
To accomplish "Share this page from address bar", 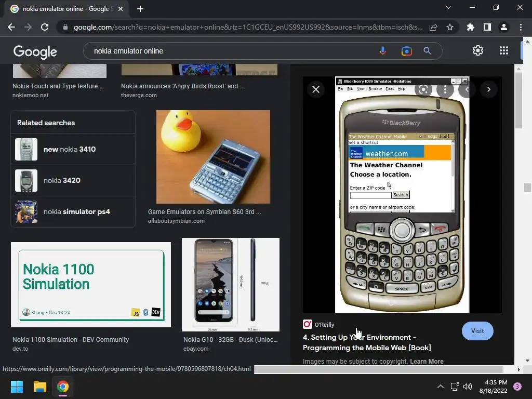I will pos(433,27).
